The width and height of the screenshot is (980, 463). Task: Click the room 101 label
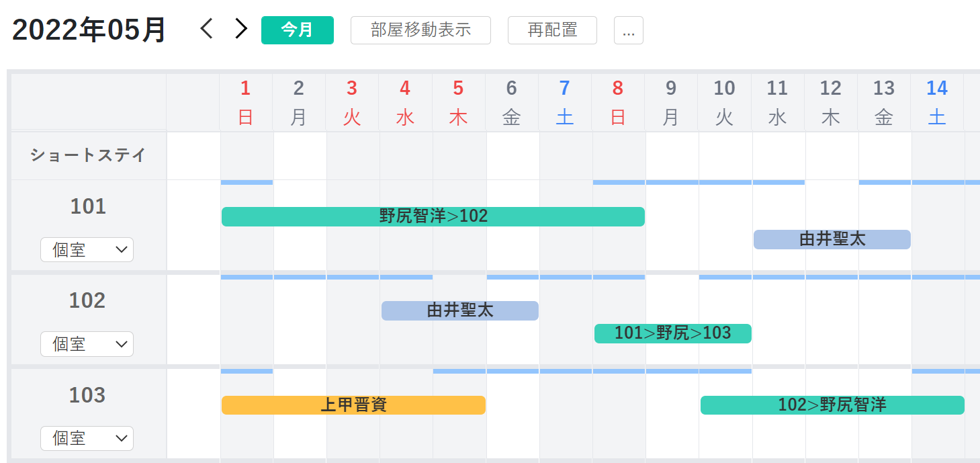pyautogui.click(x=88, y=206)
